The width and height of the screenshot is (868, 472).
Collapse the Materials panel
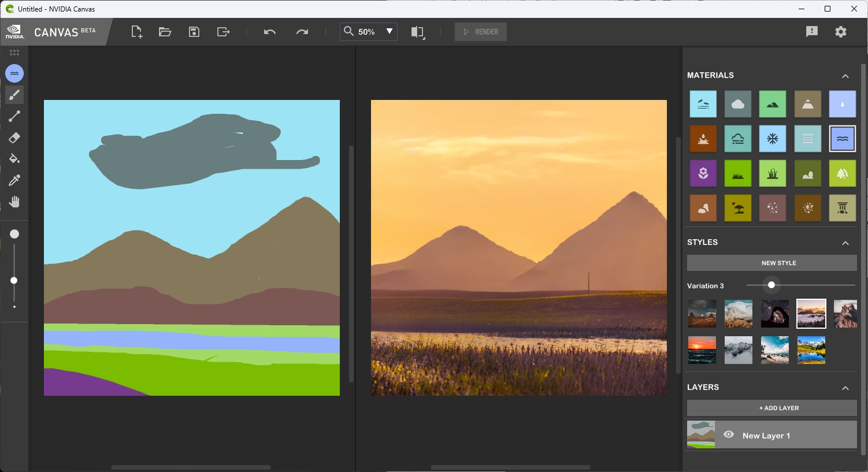click(x=845, y=76)
